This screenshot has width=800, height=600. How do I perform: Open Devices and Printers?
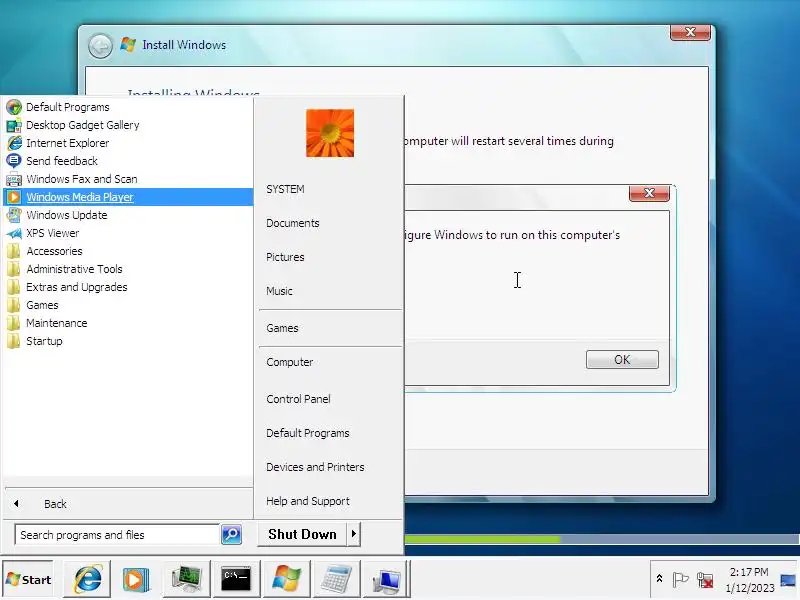tap(315, 467)
